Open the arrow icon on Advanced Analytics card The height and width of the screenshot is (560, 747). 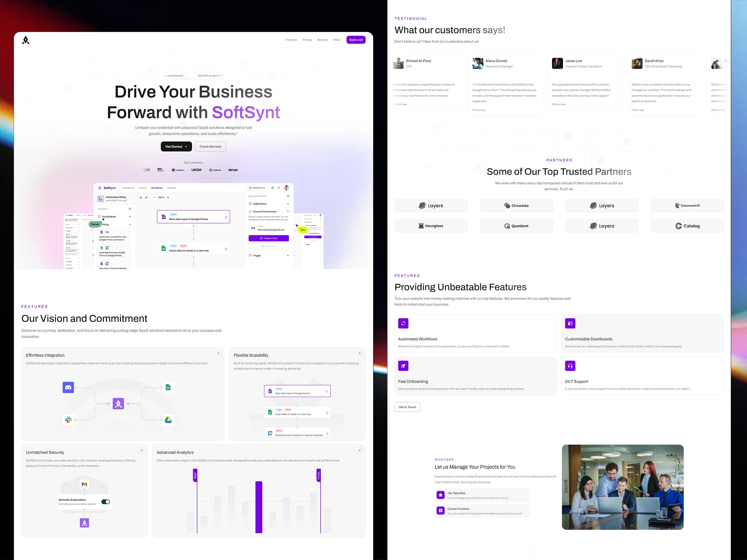[x=359, y=450]
